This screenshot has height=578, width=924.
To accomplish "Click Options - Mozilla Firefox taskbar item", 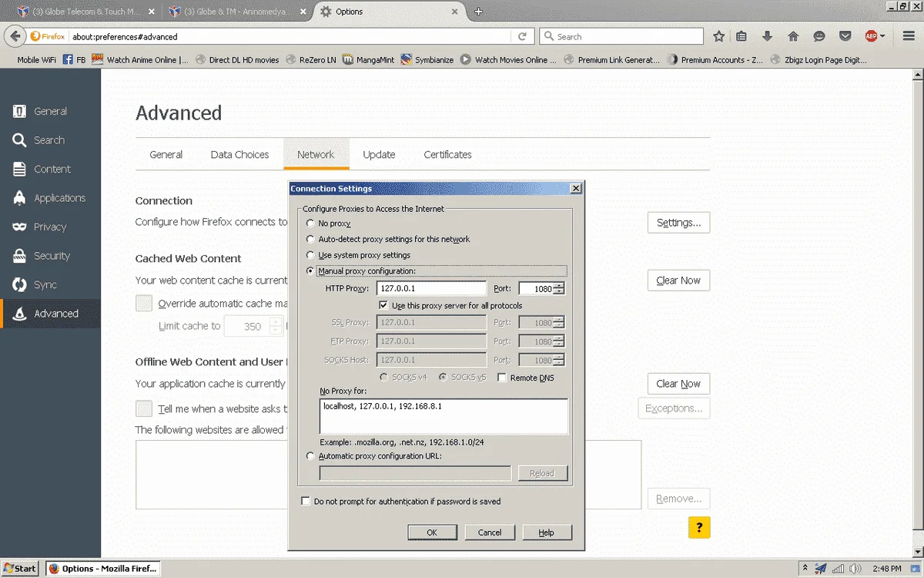I will tap(102, 569).
